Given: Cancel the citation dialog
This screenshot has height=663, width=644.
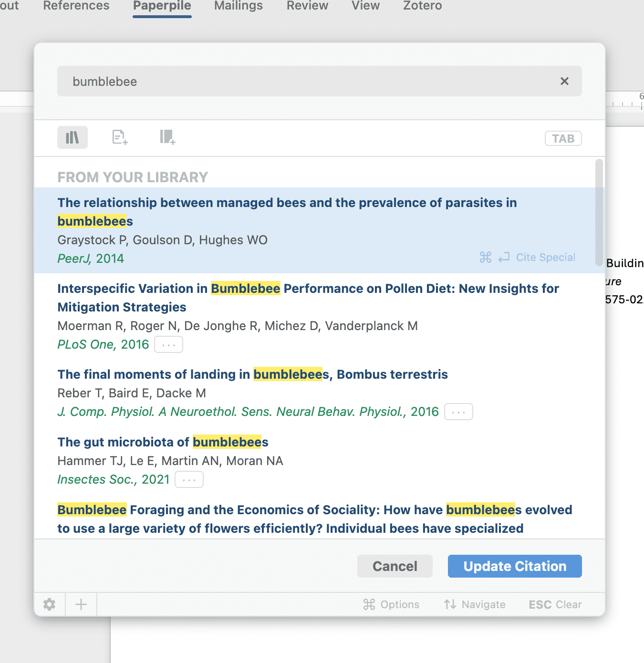Looking at the screenshot, I should click(395, 566).
